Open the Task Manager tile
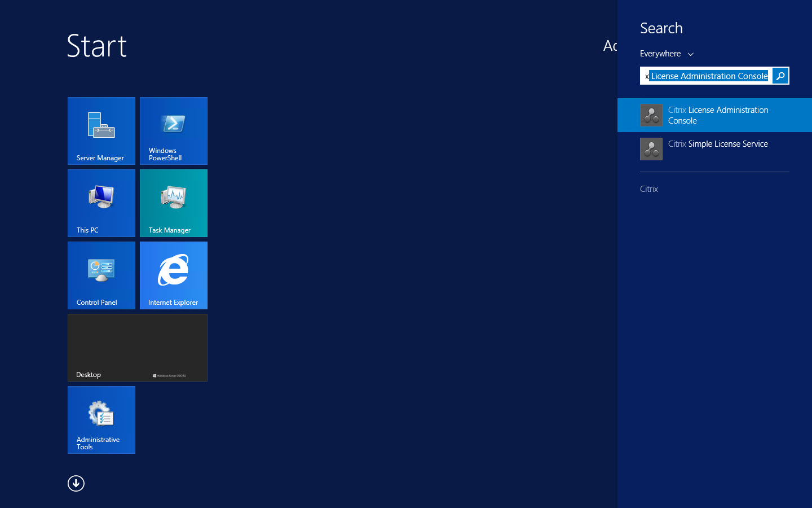The image size is (812, 508). coord(174,203)
